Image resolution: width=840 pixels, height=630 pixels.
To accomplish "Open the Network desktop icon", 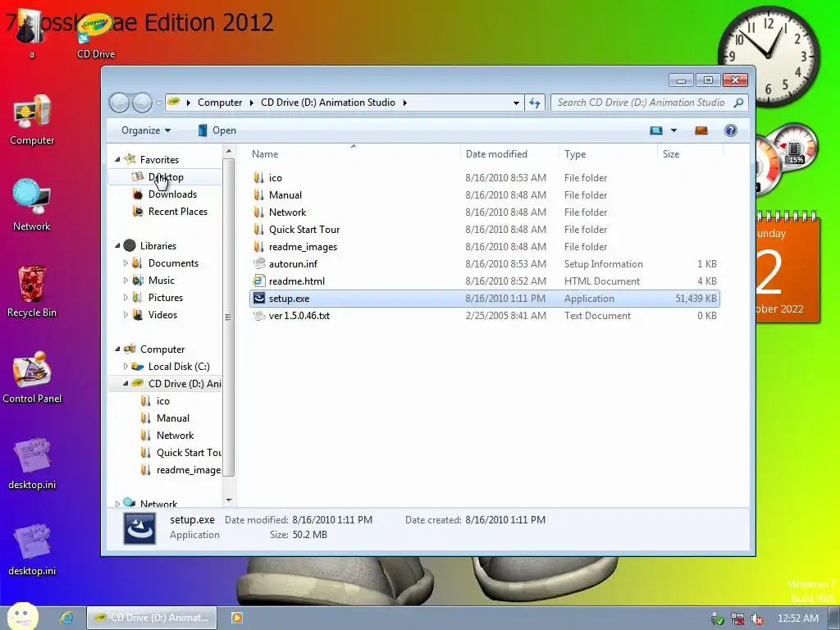I will [x=32, y=205].
